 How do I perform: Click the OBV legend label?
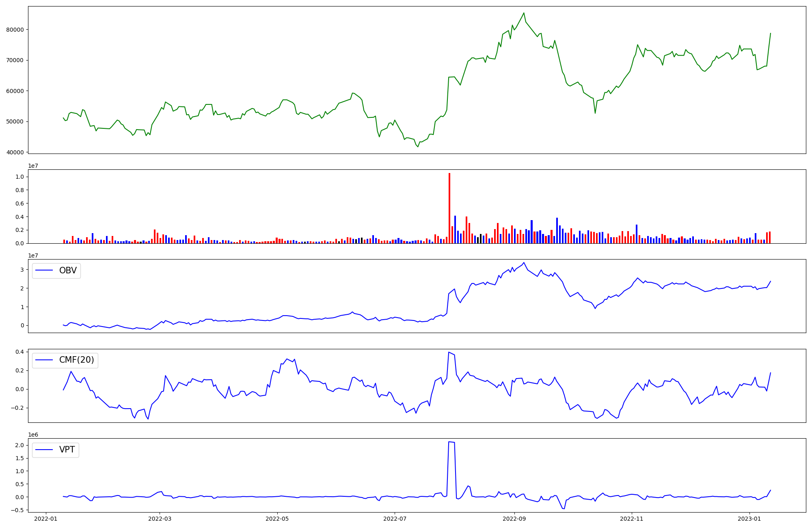[x=68, y=270]
